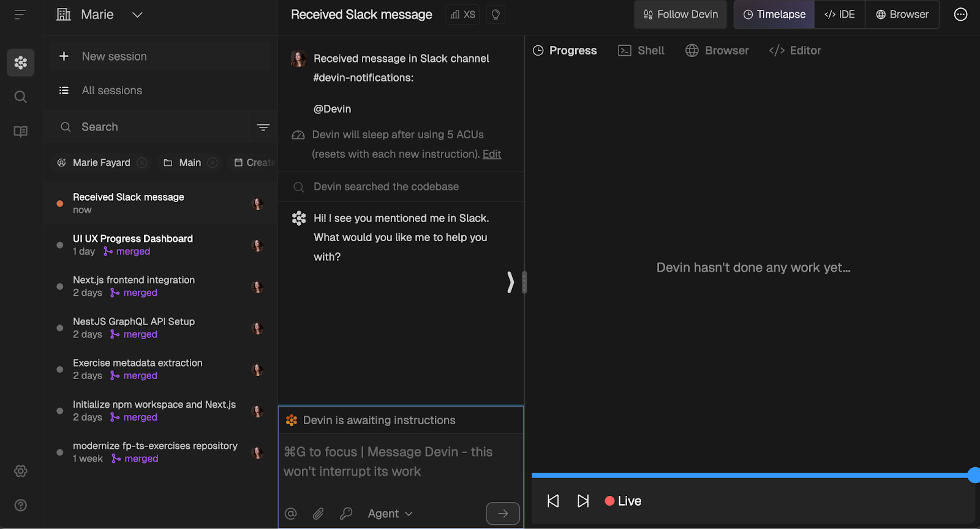The image size is (980, 529).
Task: Open All sessions list
Action: tap(160, 91)
